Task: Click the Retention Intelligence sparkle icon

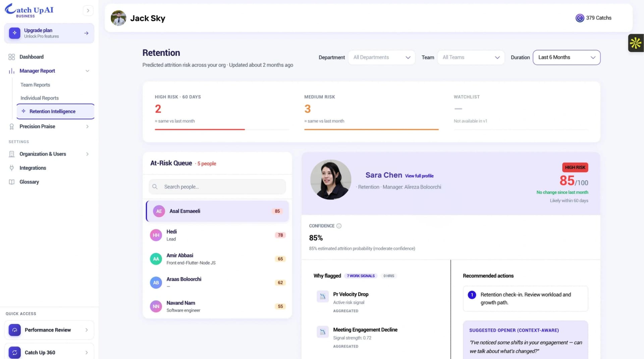Action: (23, 111)
